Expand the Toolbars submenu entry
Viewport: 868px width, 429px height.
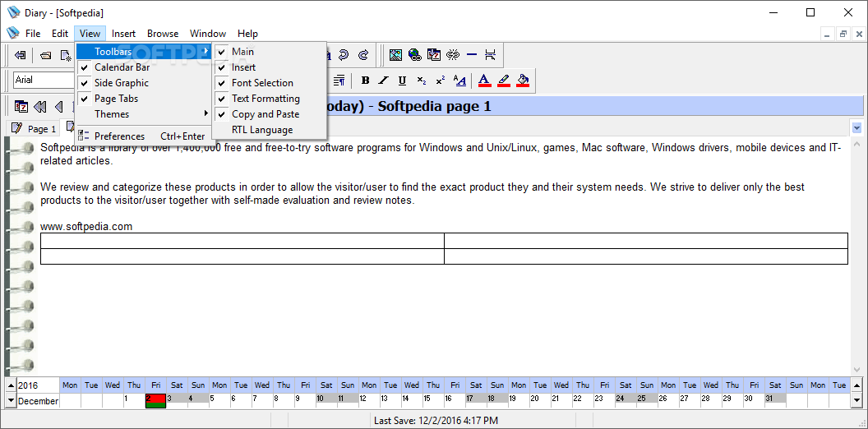point(144,52)
